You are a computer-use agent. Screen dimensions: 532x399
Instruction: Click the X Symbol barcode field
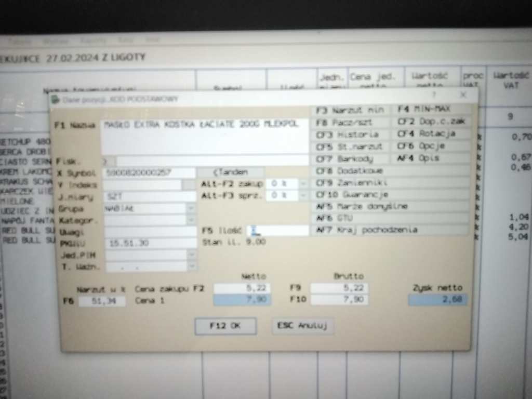(x=149, y=172)
